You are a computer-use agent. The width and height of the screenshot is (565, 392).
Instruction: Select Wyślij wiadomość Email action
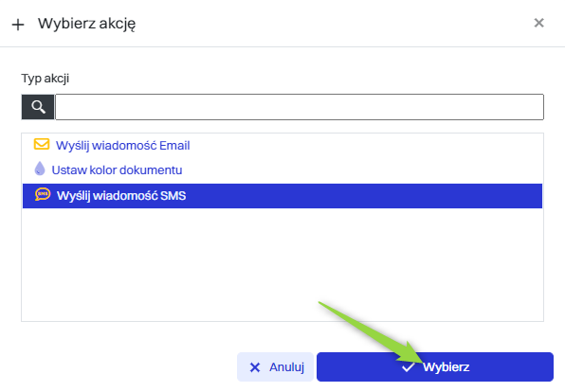click(x=122, y=146)
